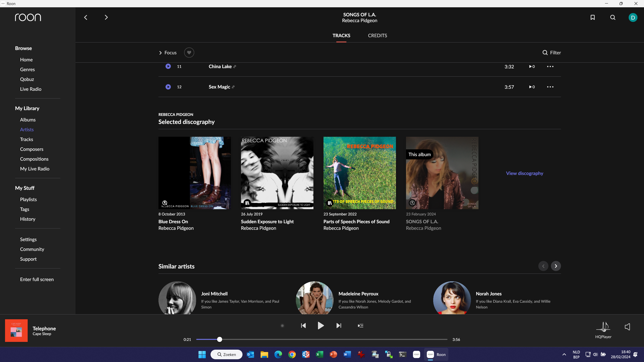
Task: Open more options for China Lake
Action: (x=550, y=66)
